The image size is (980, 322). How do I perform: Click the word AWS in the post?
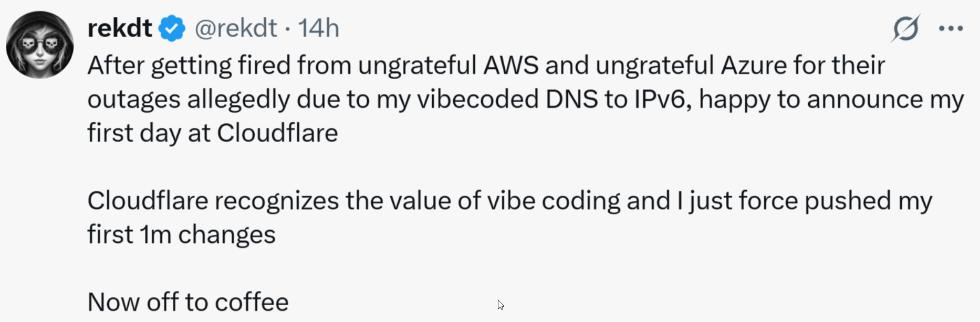(x=510, y=66)
